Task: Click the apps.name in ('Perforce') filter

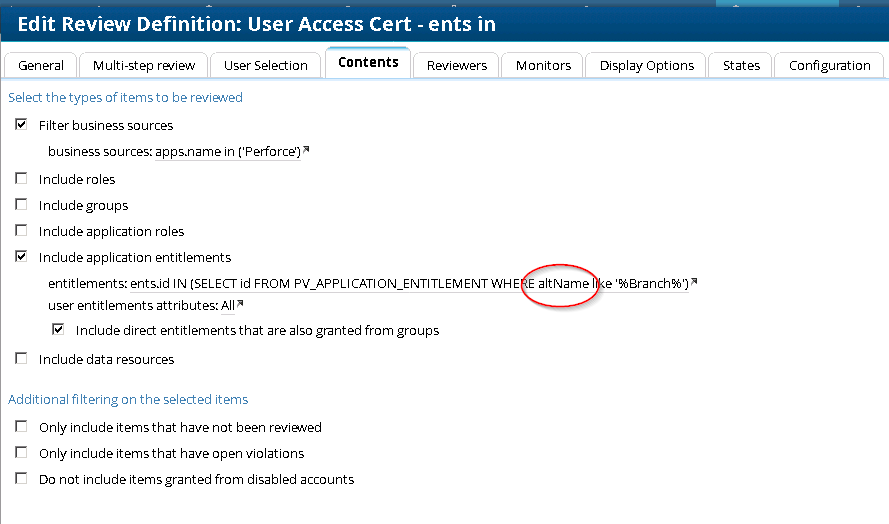Action: click(228, 152)
